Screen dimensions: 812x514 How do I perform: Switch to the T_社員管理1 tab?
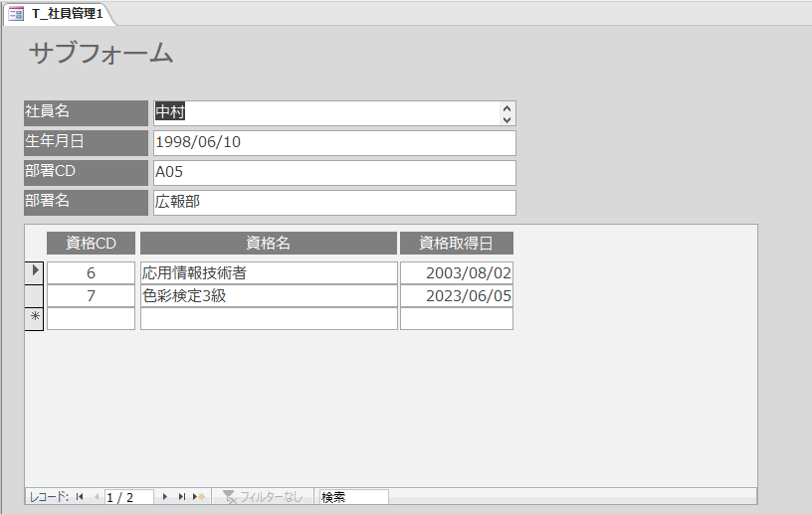tap(66, 14)
